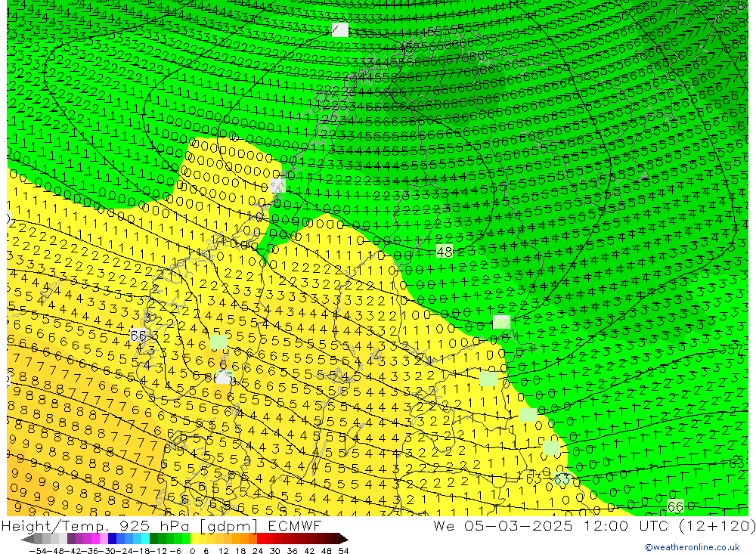This screenshot has width=756, height=554.
Task: Click the right arrow end of the color scale
Action: point(344,540)
